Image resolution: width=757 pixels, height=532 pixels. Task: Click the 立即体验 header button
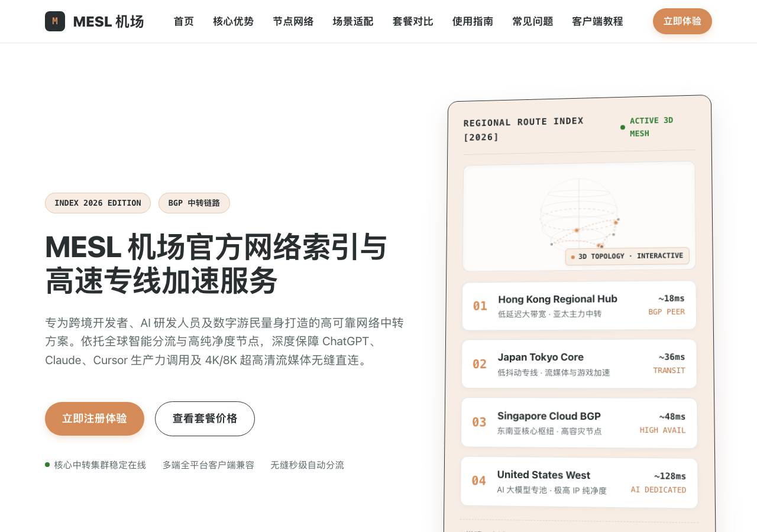click(682, 21)
